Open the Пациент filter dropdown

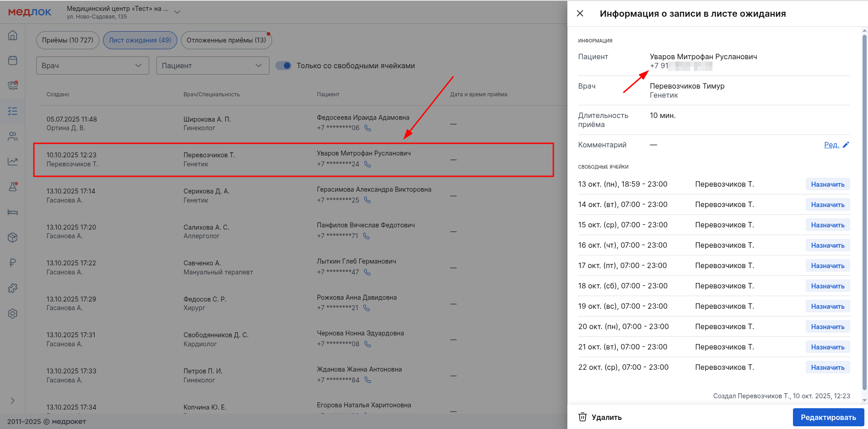pos(212,66)
